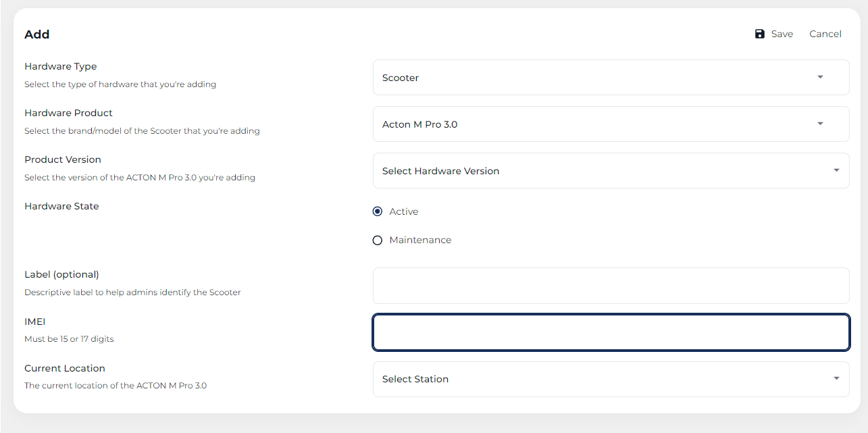Open the Hardware Type dropdown showing Scooter
This screenshot has height=433, width=868.
(x=594, y=78)
